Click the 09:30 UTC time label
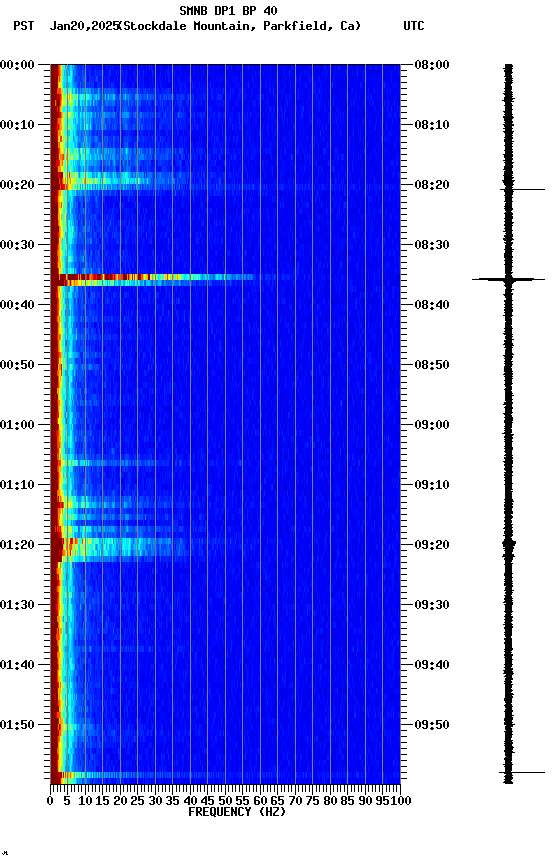The image size is (552, 864). (432, 605)
